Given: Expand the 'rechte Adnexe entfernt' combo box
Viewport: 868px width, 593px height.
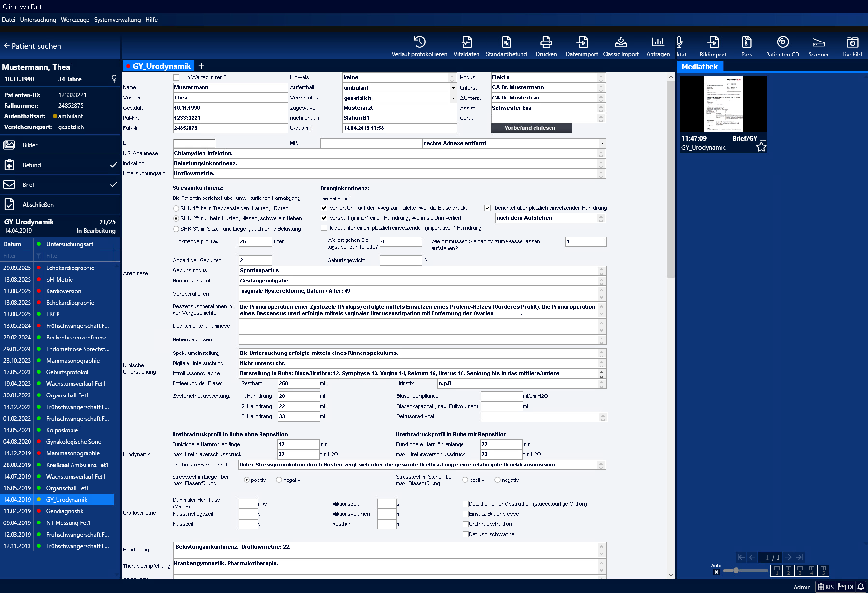Looking at the screenshot, I should [x=602, y=143].
